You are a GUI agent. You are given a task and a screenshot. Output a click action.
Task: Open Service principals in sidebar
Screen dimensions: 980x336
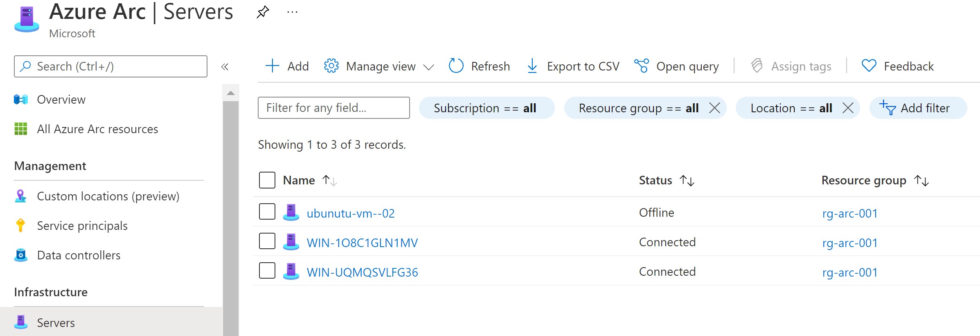point(82,226)
